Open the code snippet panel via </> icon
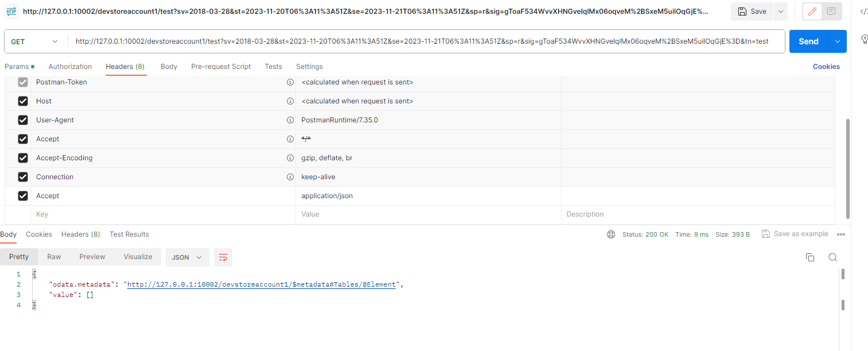 (x=863, y=10)
